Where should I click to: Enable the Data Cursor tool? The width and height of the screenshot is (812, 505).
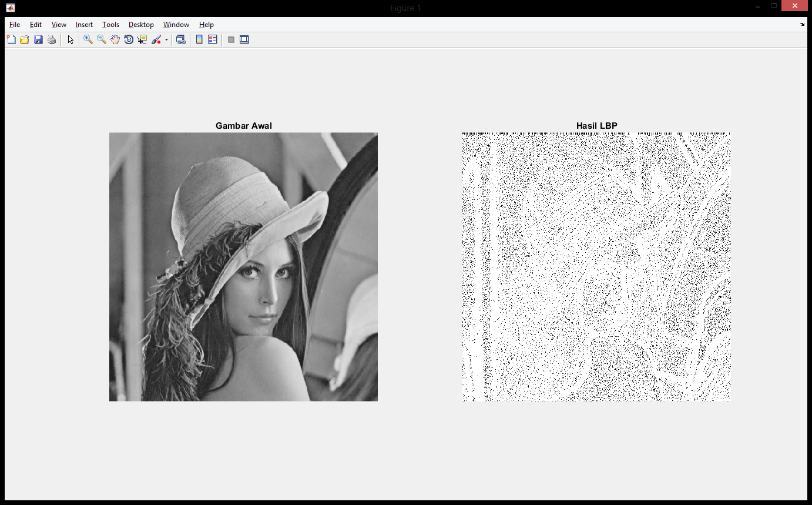pos(142,40)
